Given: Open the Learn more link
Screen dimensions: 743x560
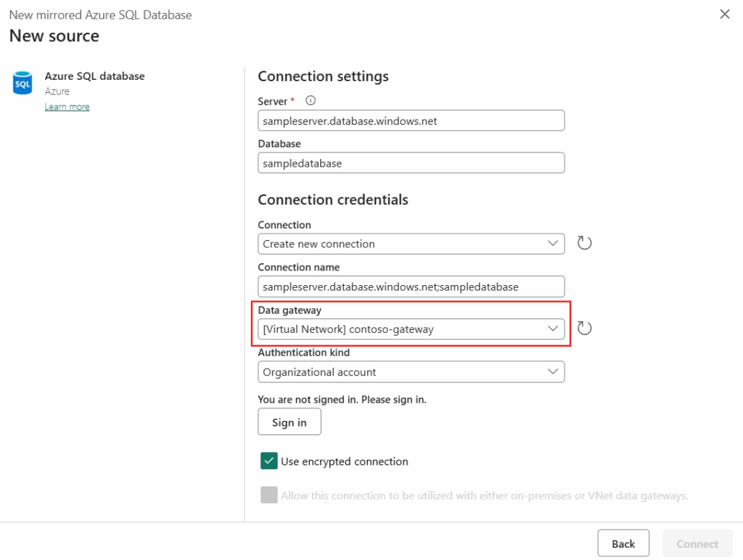Looking at the screenshot, I should point(67,107).
